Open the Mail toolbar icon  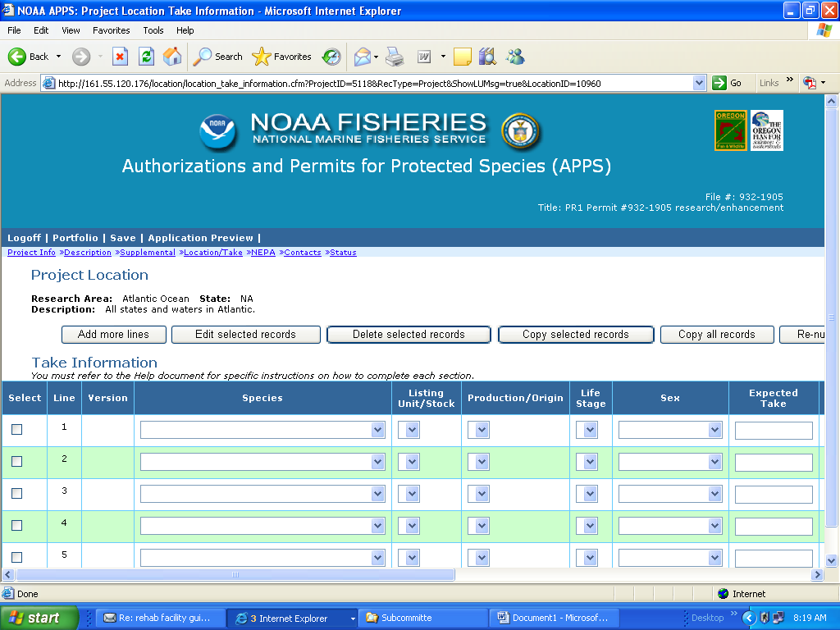point(362,57)
